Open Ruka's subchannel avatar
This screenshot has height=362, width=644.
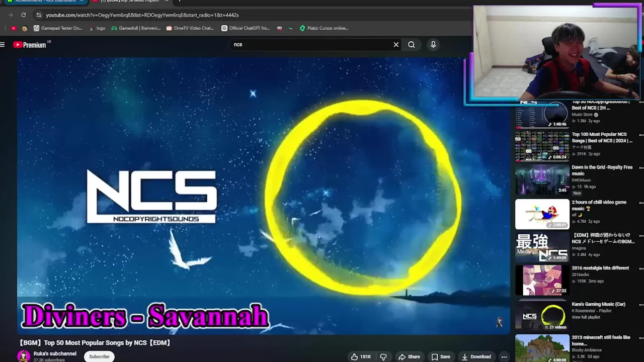[x=23, y=356]
